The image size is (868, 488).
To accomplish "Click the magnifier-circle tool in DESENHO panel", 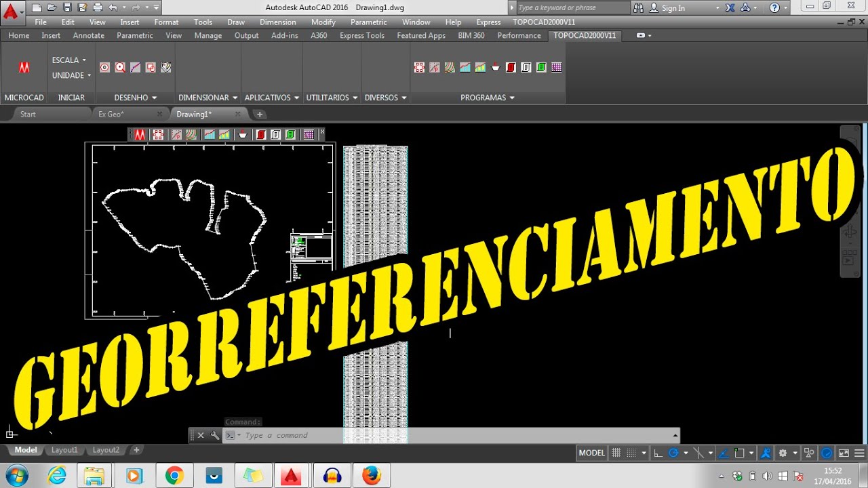I will [120, 67].
